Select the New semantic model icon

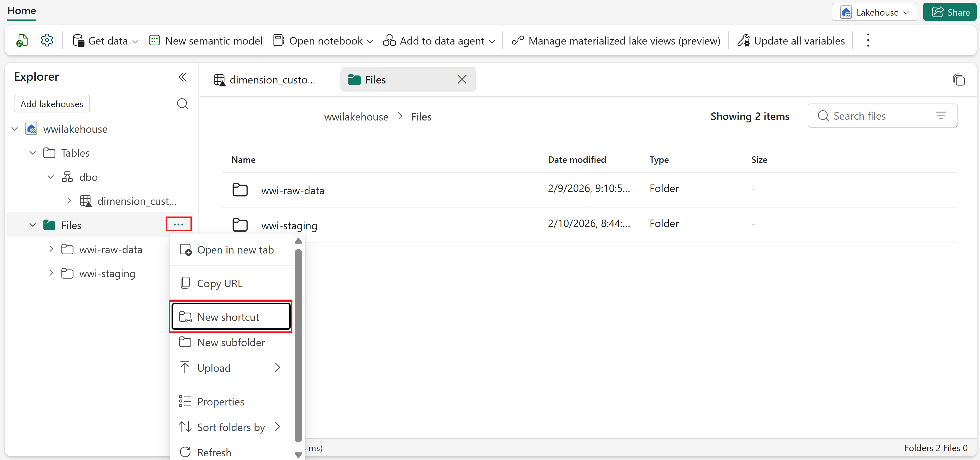pos(155,40)
